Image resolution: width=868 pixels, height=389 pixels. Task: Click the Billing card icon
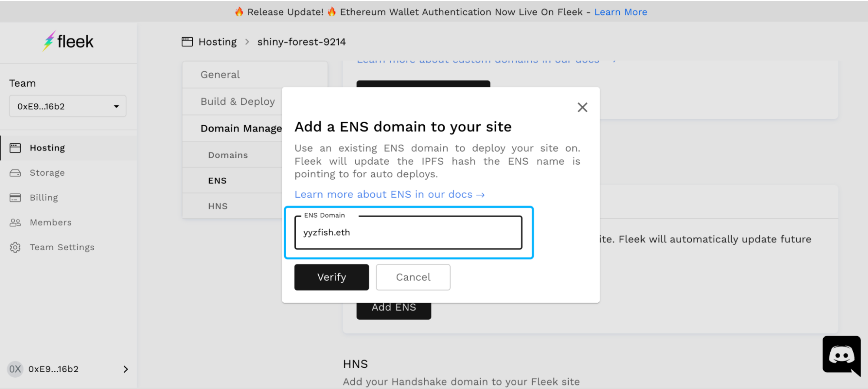[15, 198]
